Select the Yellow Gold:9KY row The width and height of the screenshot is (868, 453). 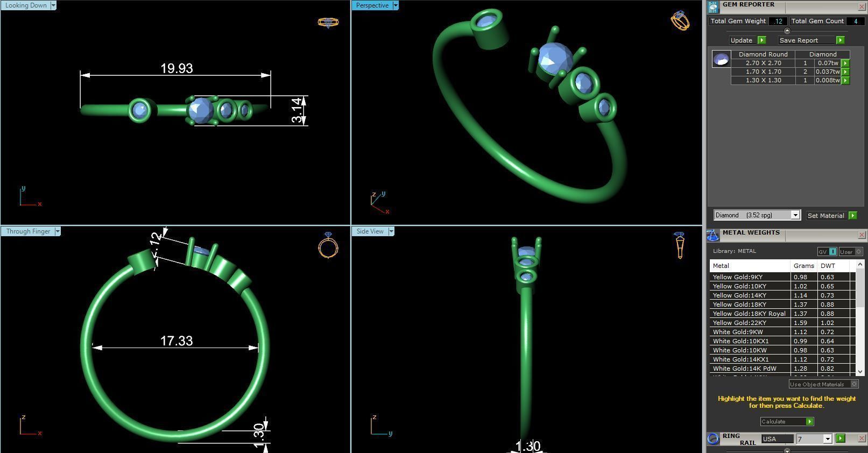click(782, 277)
